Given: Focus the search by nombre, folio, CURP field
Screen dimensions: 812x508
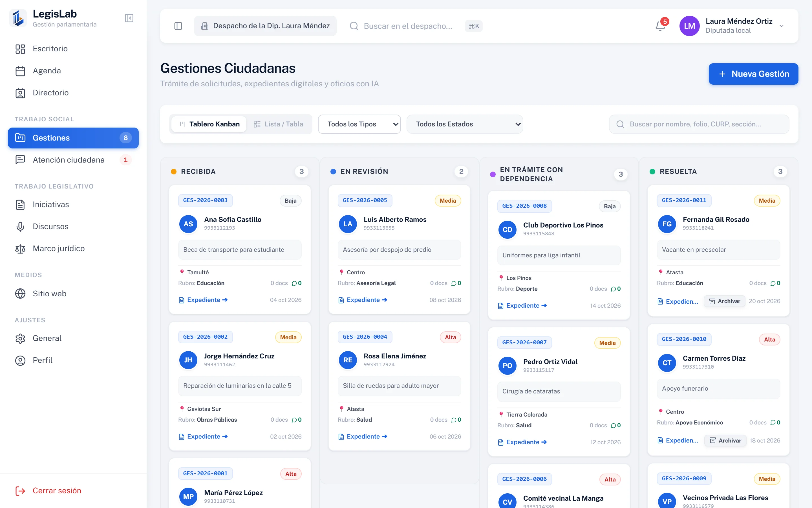Looking at the screenshot, I should [x=699, y=124].
